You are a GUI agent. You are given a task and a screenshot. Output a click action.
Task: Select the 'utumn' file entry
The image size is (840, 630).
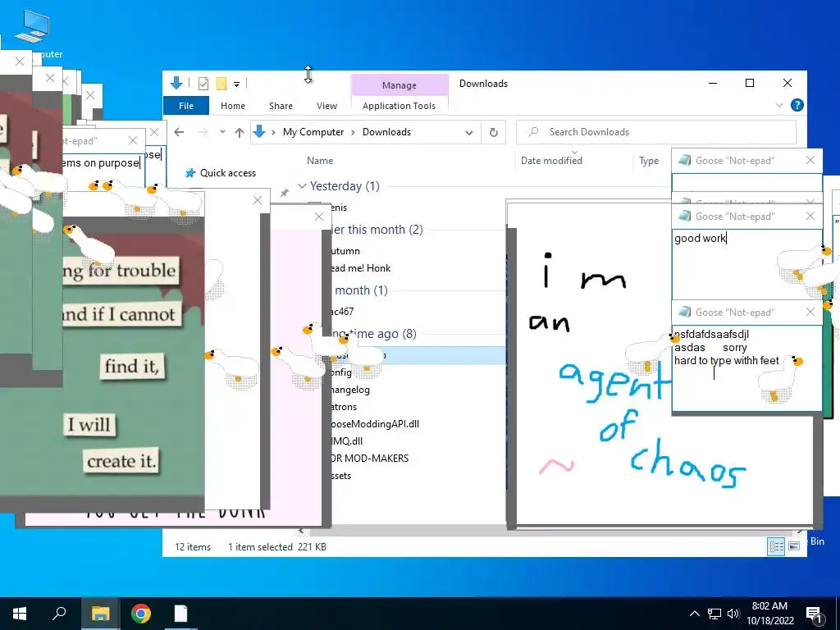click(345, 251)
